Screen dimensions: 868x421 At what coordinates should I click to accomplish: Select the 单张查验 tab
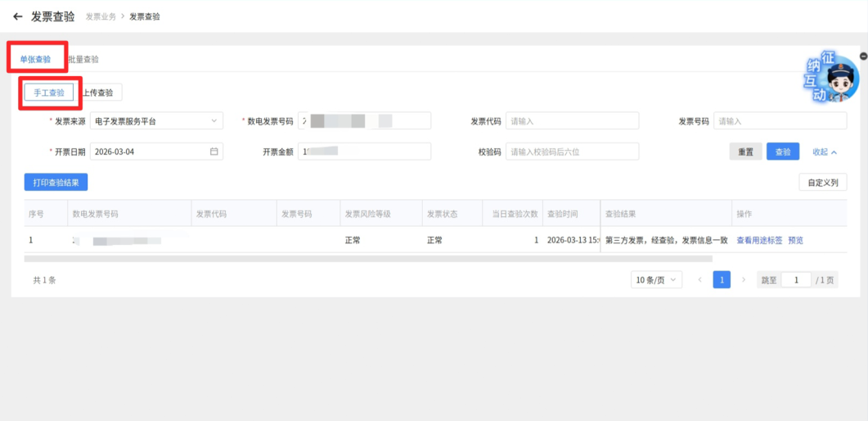(x=35, y=59)
